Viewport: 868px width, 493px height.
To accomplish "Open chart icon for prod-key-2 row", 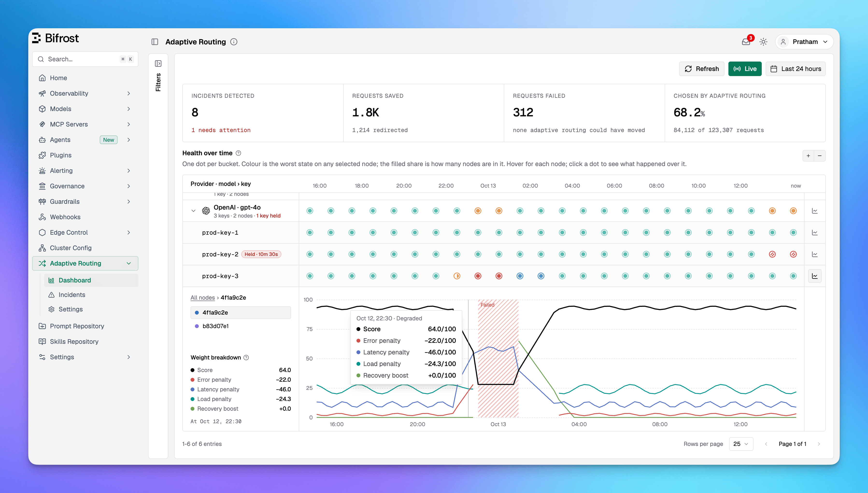I will [815, 254].
